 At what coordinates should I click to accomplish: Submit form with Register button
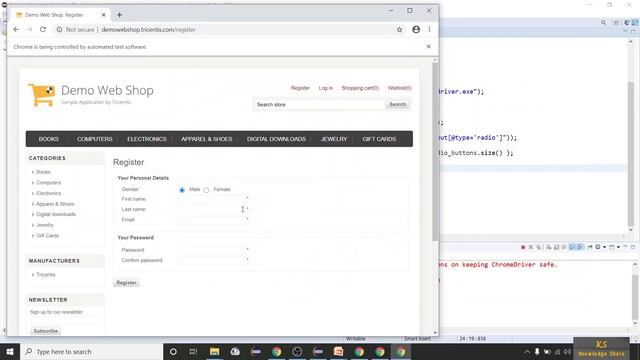coord(126,282)
